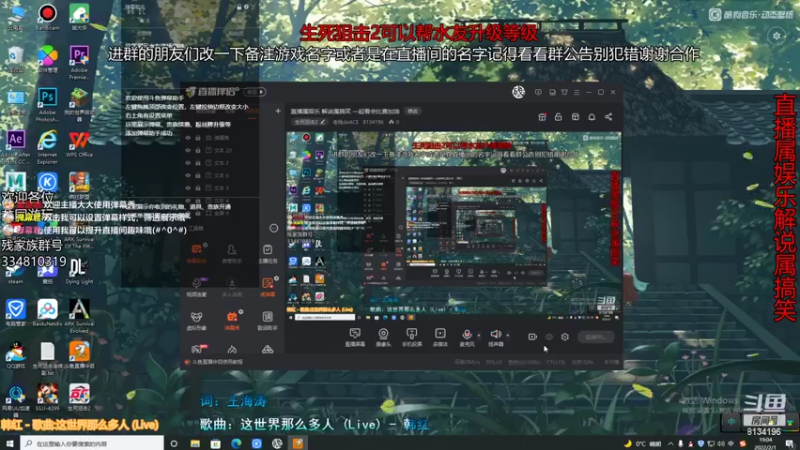Image resolution: width=800 pixels, height=450 pixels.
Task: Click the start streaming button at bottom right
Action: pyautogui.click(x=596, y=337)
